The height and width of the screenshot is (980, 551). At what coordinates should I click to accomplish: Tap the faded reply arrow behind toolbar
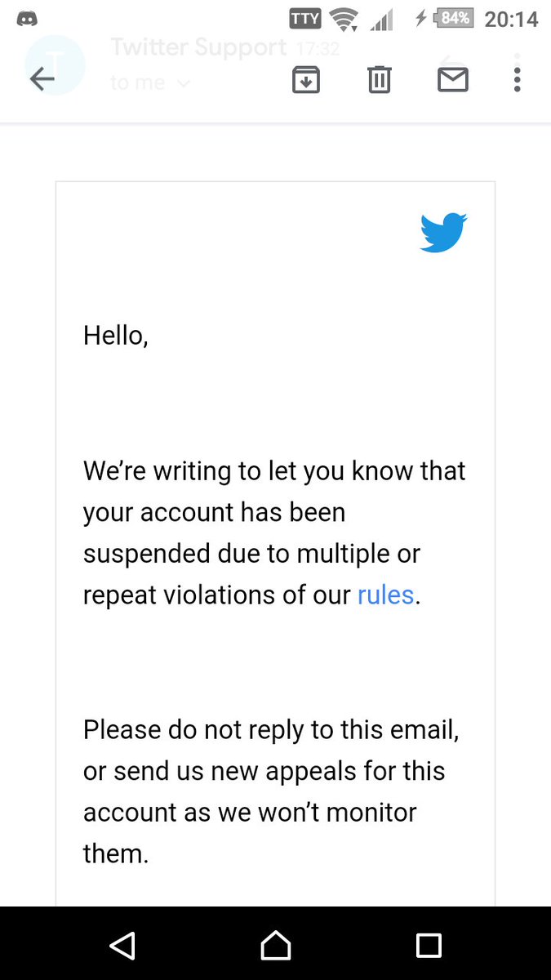pos(447,61)
